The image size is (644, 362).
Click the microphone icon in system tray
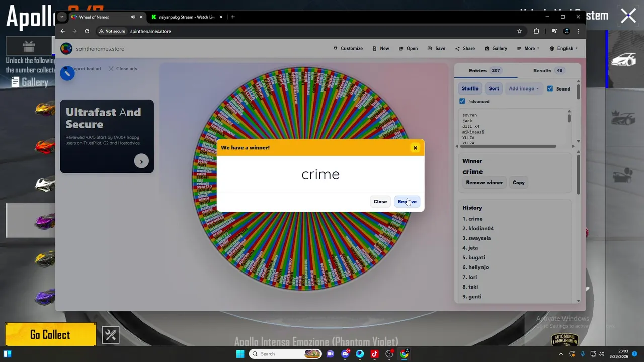tap(583, 354)
